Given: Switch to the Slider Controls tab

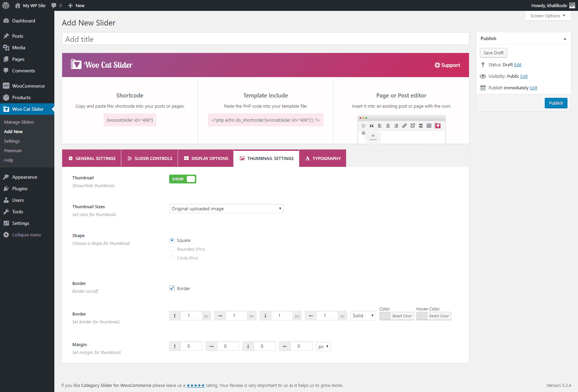Looking at the screenshot, I should [149, 158].
